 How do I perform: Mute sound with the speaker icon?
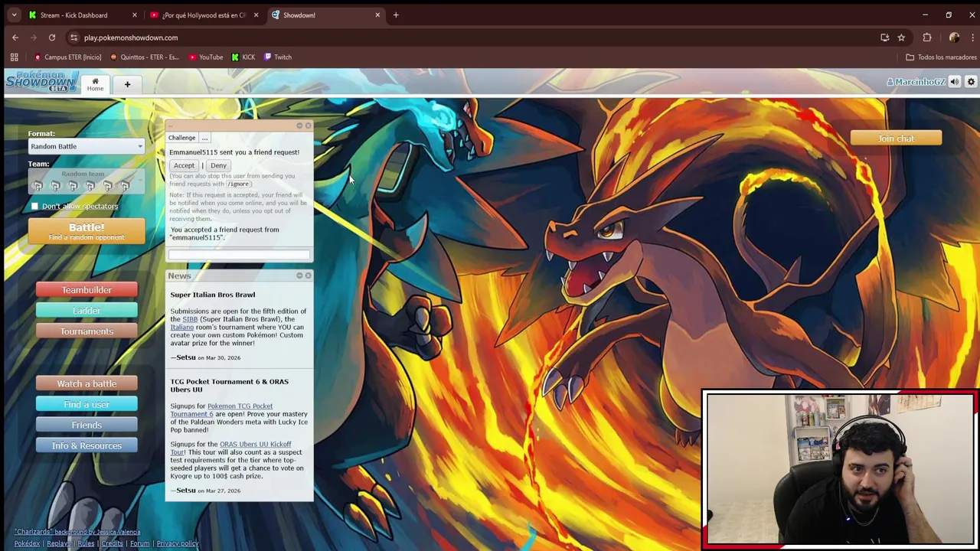(x=955, y=82)
